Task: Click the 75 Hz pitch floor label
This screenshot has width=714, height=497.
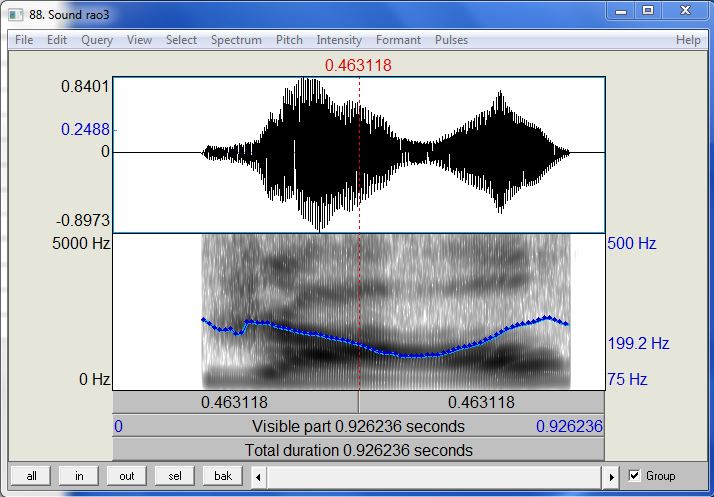Action: pyautogui.click(x=627, y=379)
